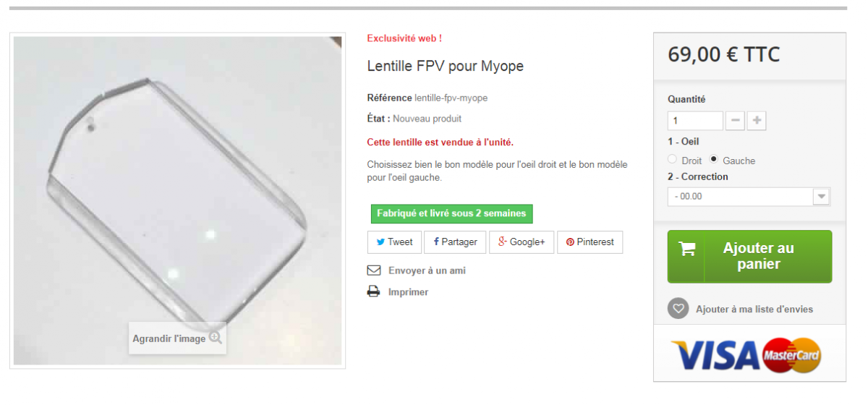Increase quantity with plus button
The width and height of the screenshot is (868, 405).
pyautogui.click(x=757, y=121)
